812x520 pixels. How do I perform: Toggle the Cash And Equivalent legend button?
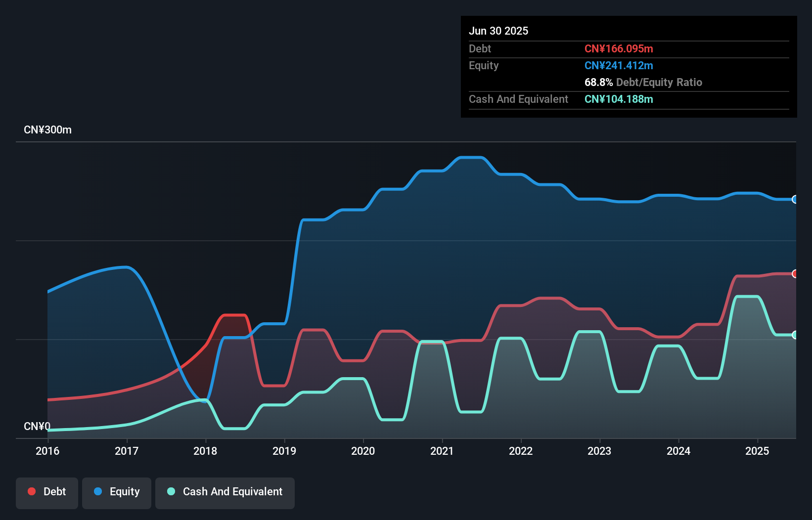click(x=225, y=493)
